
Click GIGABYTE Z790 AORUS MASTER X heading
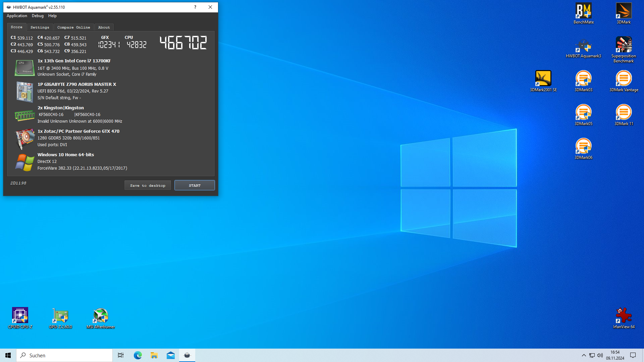click(77, 84)
